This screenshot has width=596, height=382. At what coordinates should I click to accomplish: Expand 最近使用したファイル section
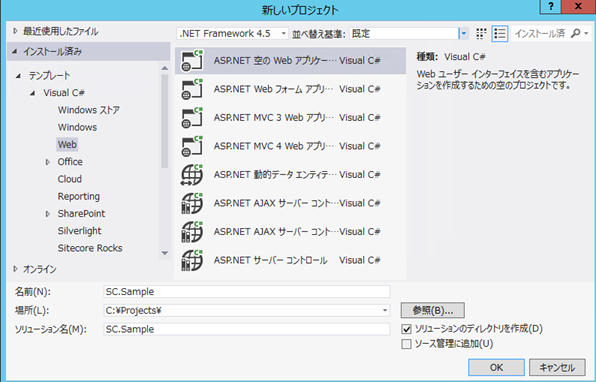point(15,31)
